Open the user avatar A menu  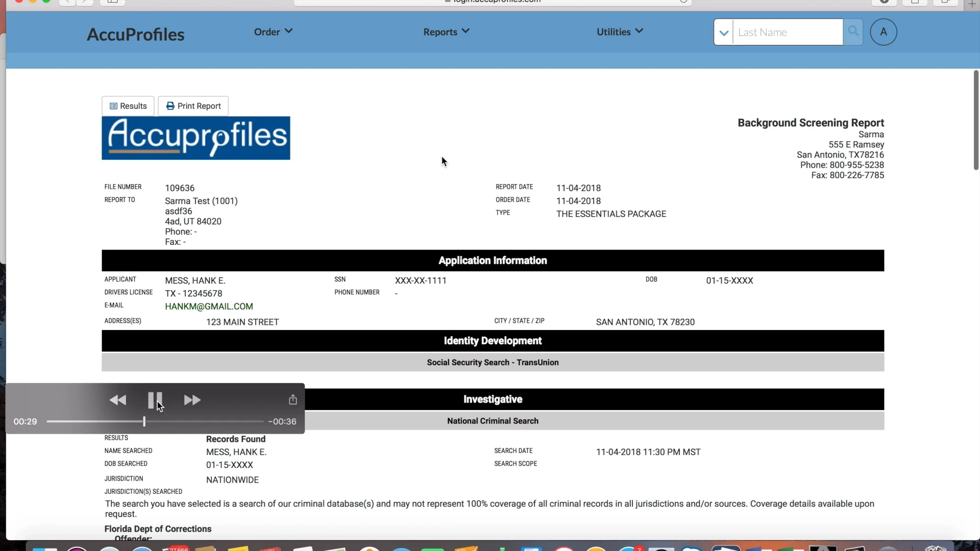coord(883,32)
